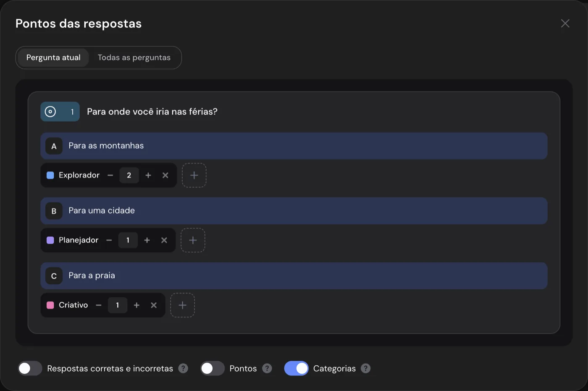Select answer row 'Para a praia'
Image resolution: width=588 pixels, height=391 pixels.
(294, 276)
